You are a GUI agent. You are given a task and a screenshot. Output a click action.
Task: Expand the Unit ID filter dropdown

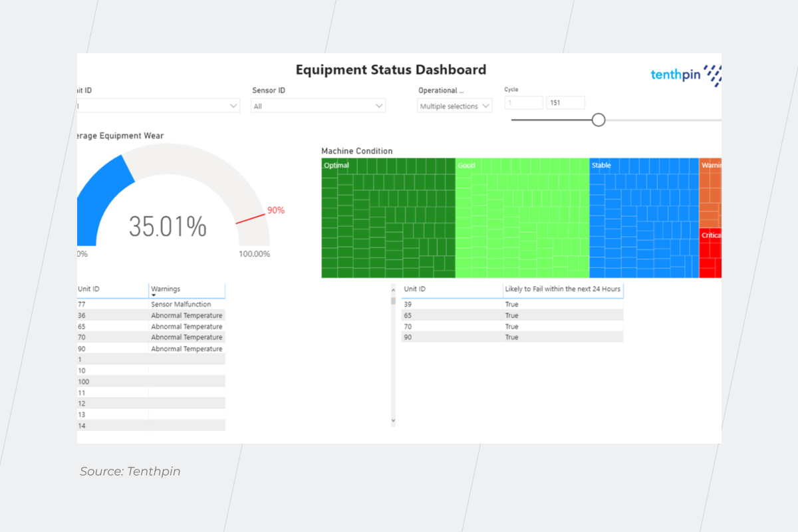tap(233, 106)
